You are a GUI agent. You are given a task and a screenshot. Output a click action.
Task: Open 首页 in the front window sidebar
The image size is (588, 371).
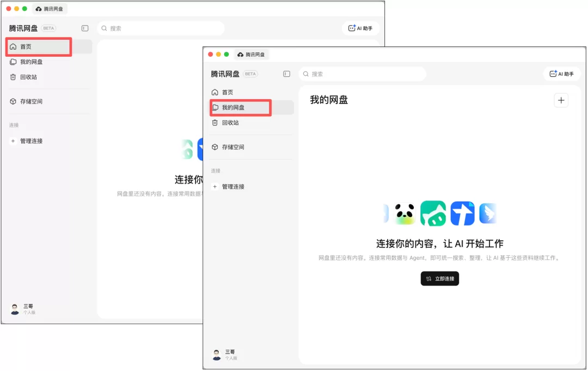tap(251, 92)
